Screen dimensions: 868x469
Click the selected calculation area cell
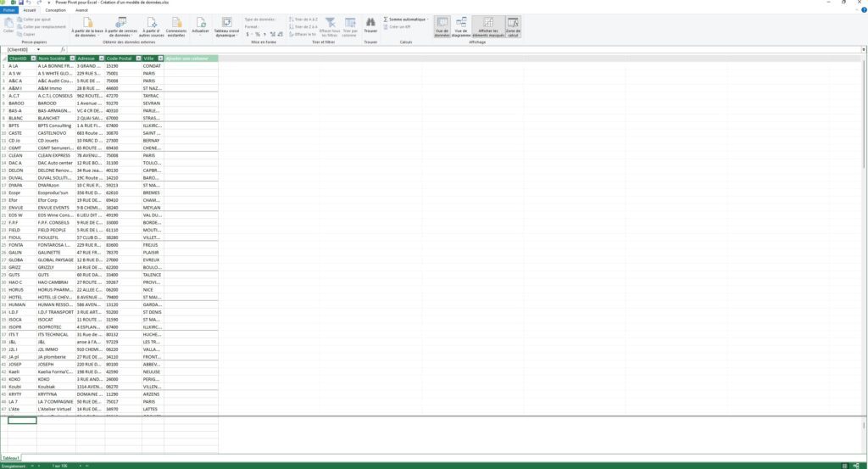pyautogui.click(x=22, y=421)
